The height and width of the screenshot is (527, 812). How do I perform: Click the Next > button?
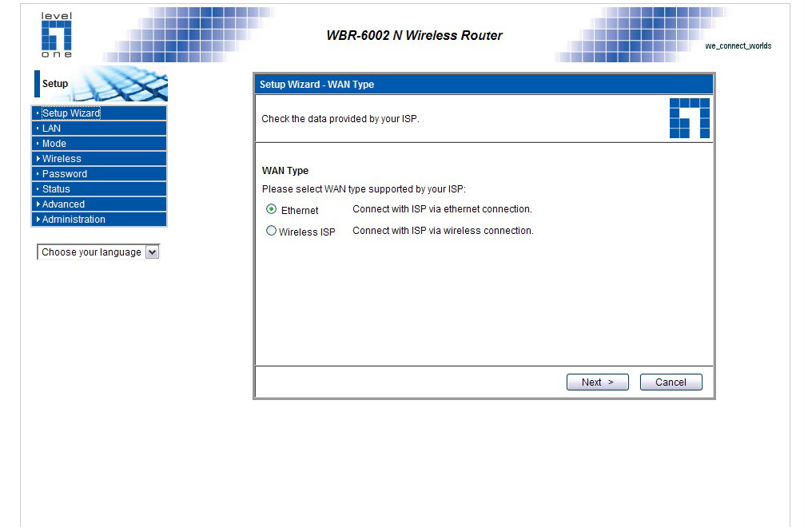coord(598,382)
